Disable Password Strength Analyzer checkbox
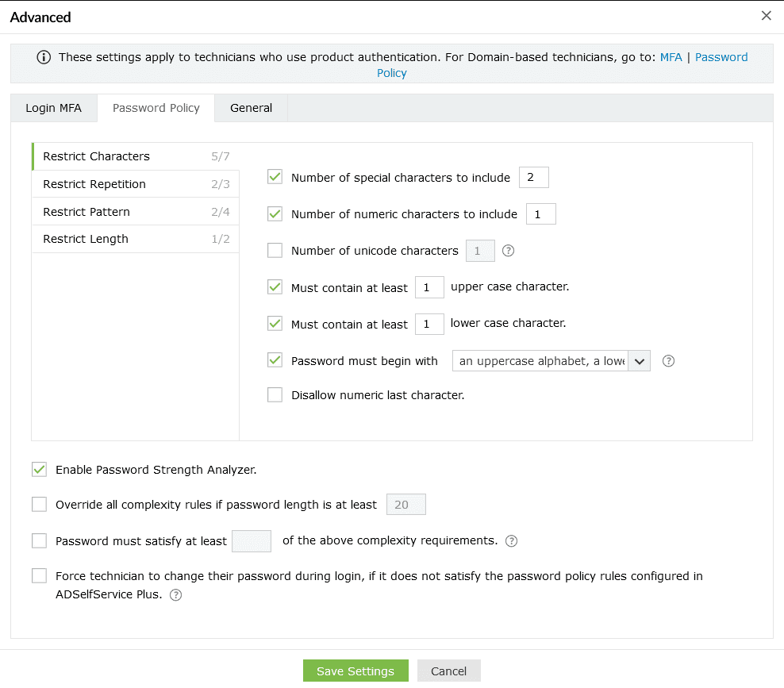Viewport: 784px width, 688px height. tap(39, 470)
